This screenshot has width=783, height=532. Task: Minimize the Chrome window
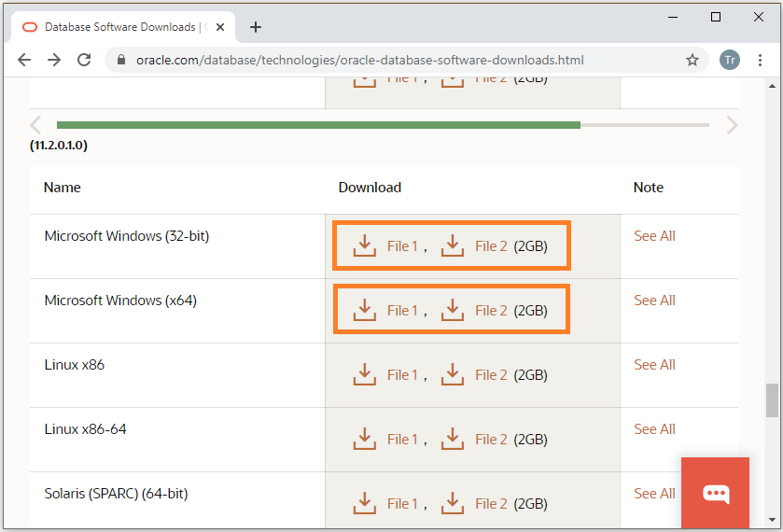[673, 17]
